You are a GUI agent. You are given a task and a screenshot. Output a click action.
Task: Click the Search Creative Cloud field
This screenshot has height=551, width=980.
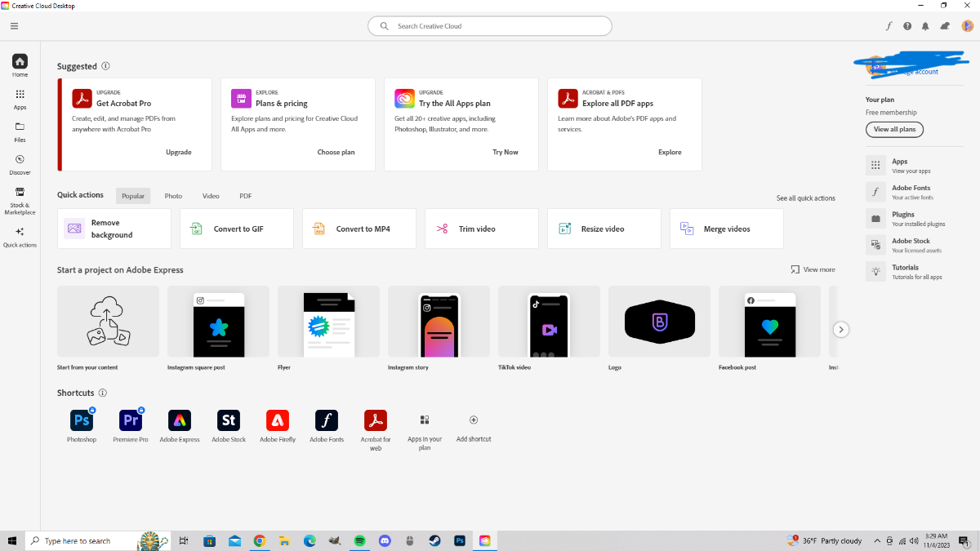(x=490, y=26)
